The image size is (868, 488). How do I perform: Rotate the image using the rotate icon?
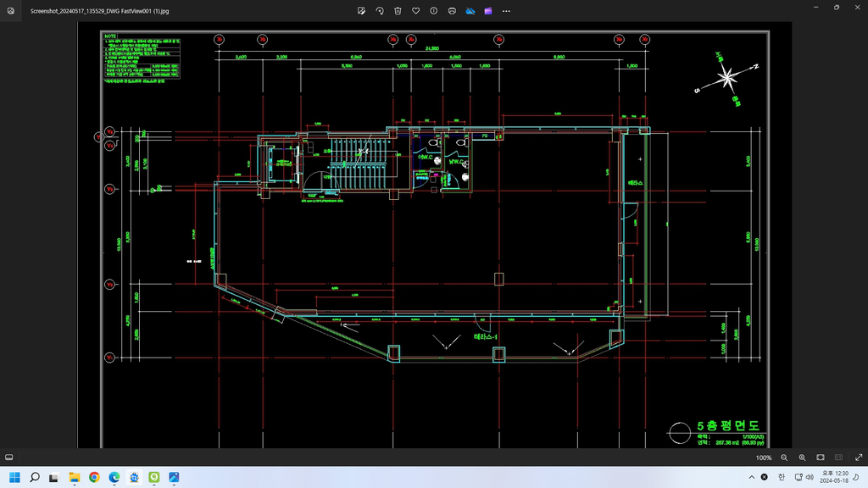(380, 11)
